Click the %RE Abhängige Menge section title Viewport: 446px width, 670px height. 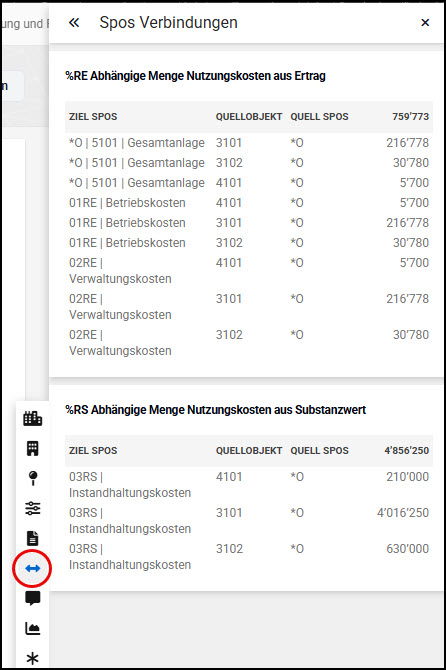coord(195,76)
